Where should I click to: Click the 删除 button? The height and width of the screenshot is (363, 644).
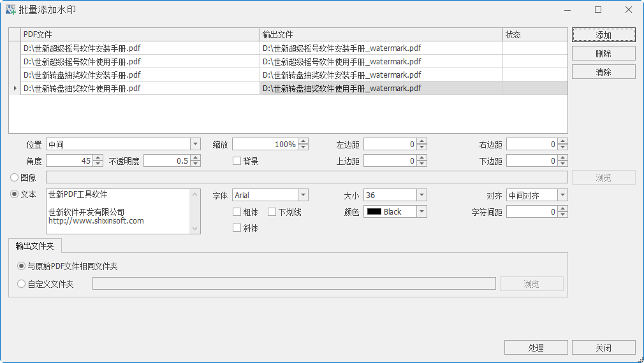point(603,53)
